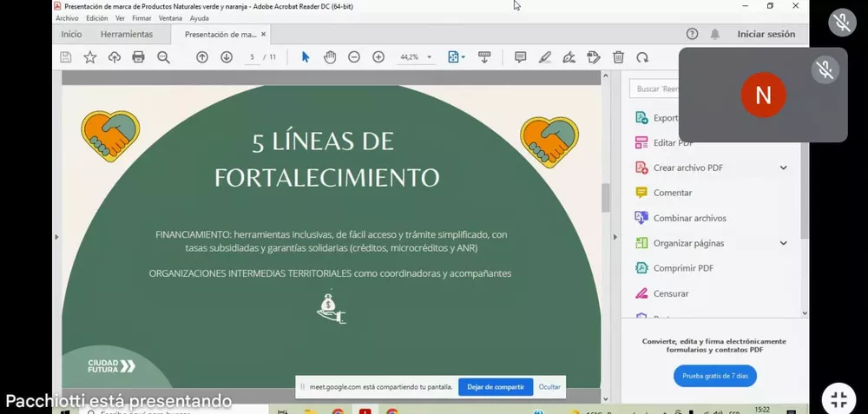
Task: Collapse the right tools pane with its arrow
Action: [x=615, y=236]
